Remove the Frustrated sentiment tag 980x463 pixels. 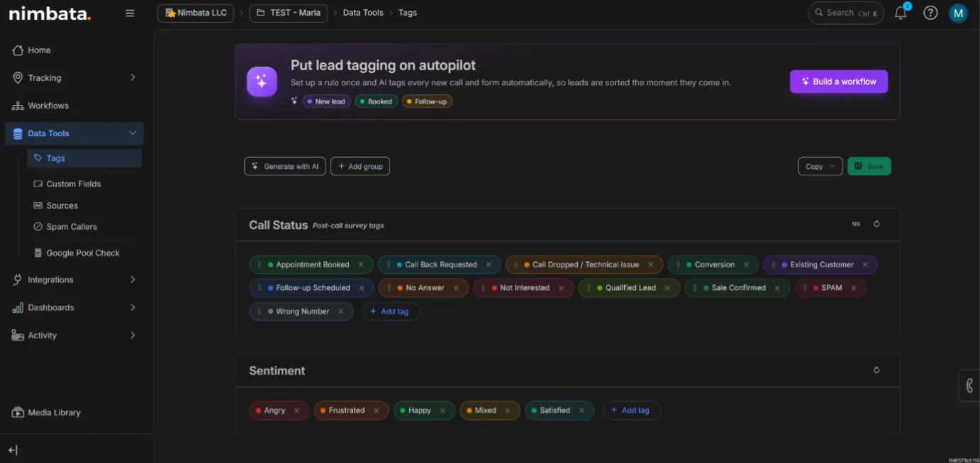(x=376, y=411)
